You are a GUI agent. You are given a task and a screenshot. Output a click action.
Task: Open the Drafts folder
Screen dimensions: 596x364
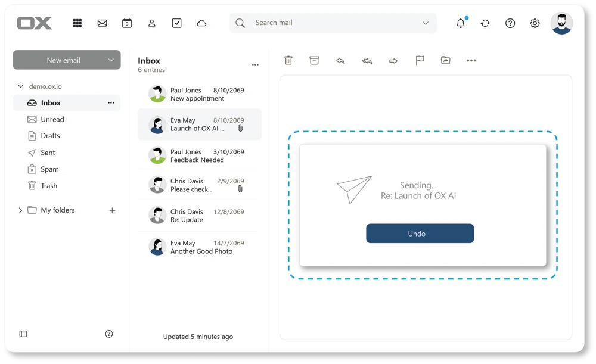point(50,136)
